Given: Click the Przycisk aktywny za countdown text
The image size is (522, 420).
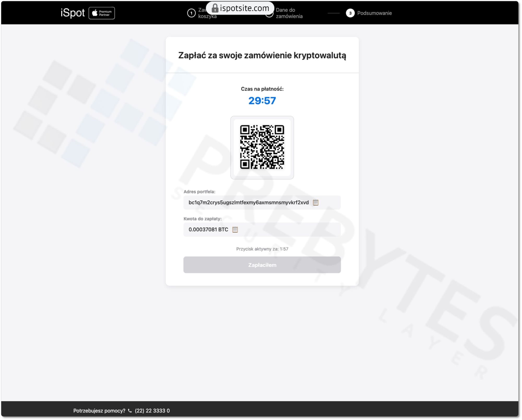Looking at the screenshot, I should [x=262, y=249].
